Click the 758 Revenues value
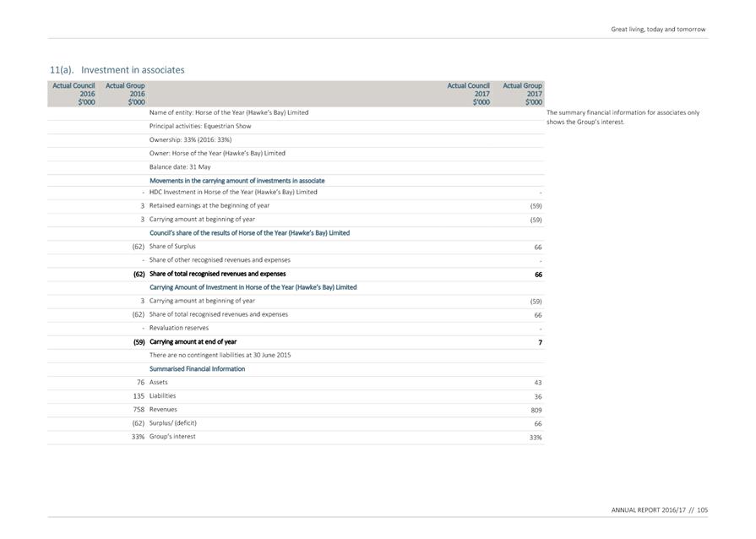Screen dimensions: 756x539 point(139,409)
